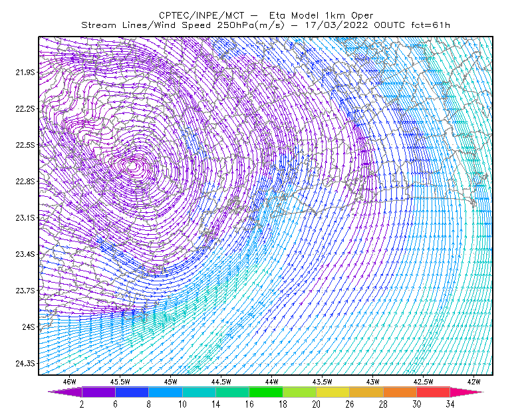This screenshot has height=411, width=532.
Task: Click the CPTEC/INPE/MCT title text
Action: [x=201, y=15]
